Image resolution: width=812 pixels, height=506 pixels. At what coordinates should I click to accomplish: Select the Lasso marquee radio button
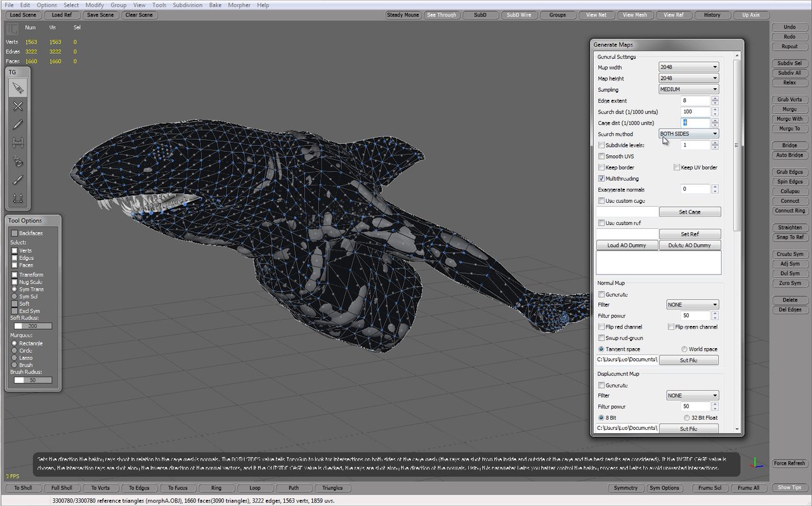[15, 358]
